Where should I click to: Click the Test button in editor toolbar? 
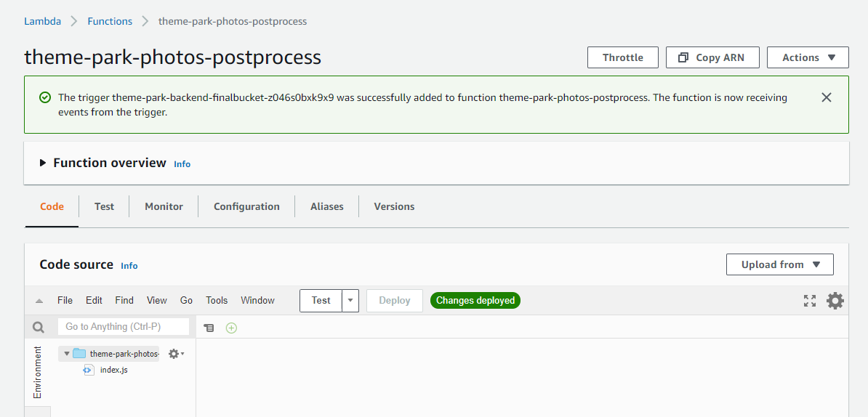coord(321,301)
